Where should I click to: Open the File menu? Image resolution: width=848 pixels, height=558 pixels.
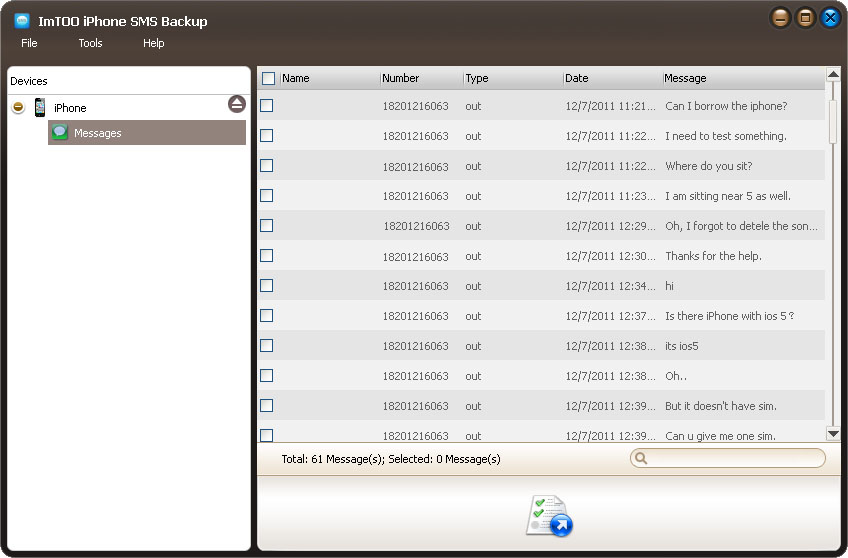(x=29, y=43)
